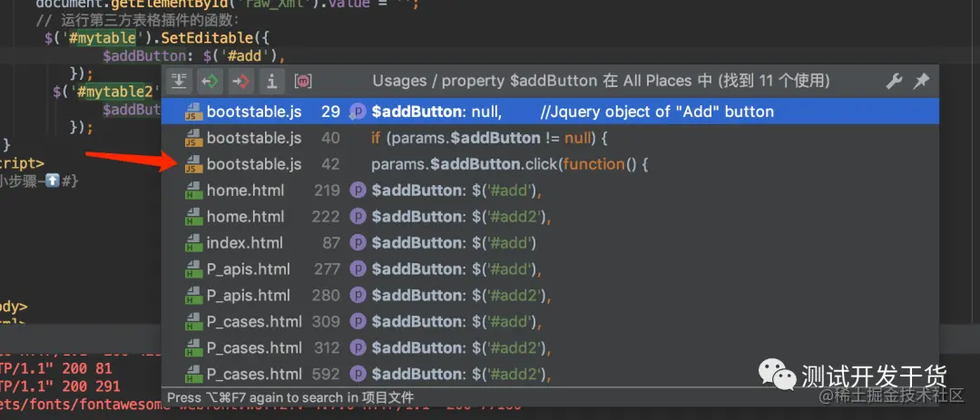Click 'params.$addButton.click(function() {' code text

coord(511,164)
